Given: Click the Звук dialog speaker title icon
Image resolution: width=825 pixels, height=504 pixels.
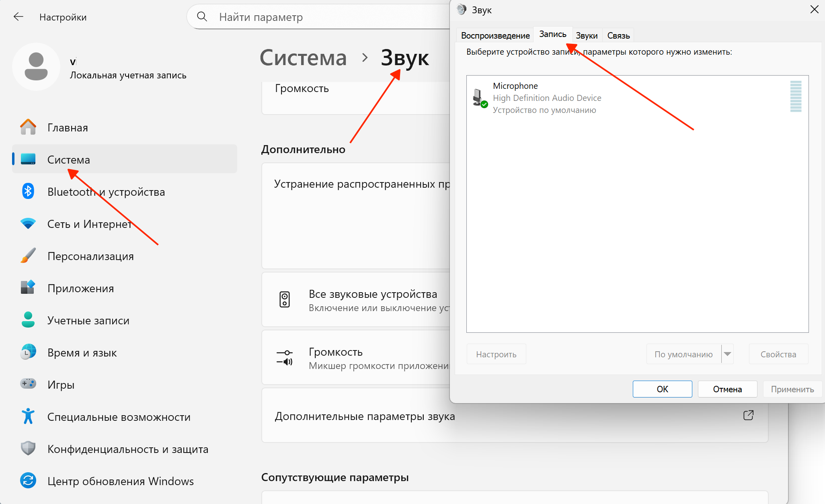Looking at the screenshot, I should point(462,10).
